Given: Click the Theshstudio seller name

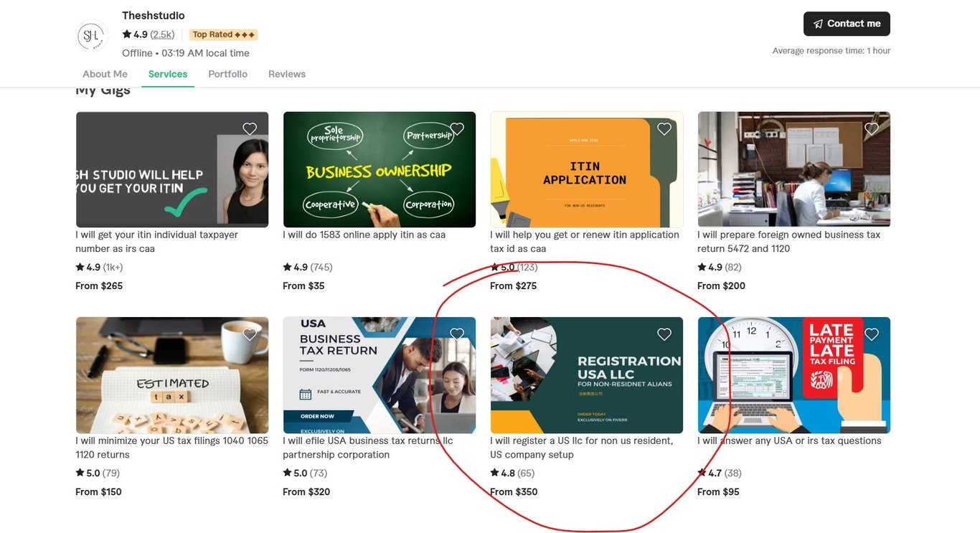Looking at the screenshot, I should coord(153,15).
